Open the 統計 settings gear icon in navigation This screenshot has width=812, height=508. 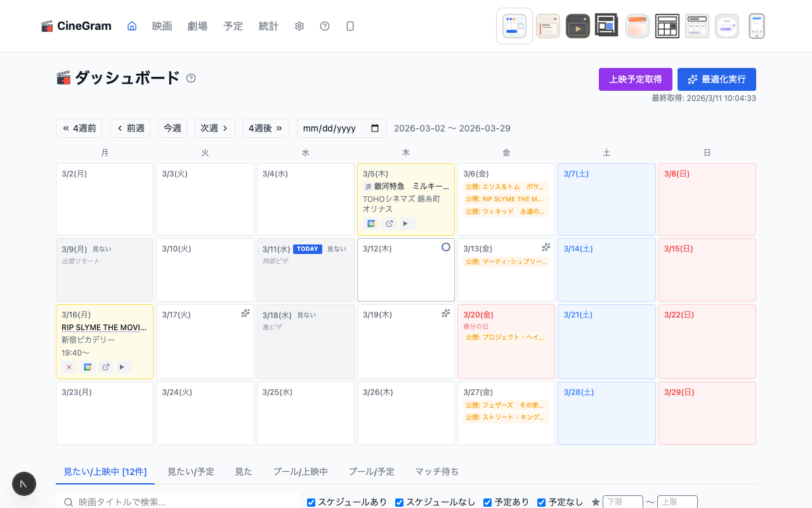tap(299, 26)
